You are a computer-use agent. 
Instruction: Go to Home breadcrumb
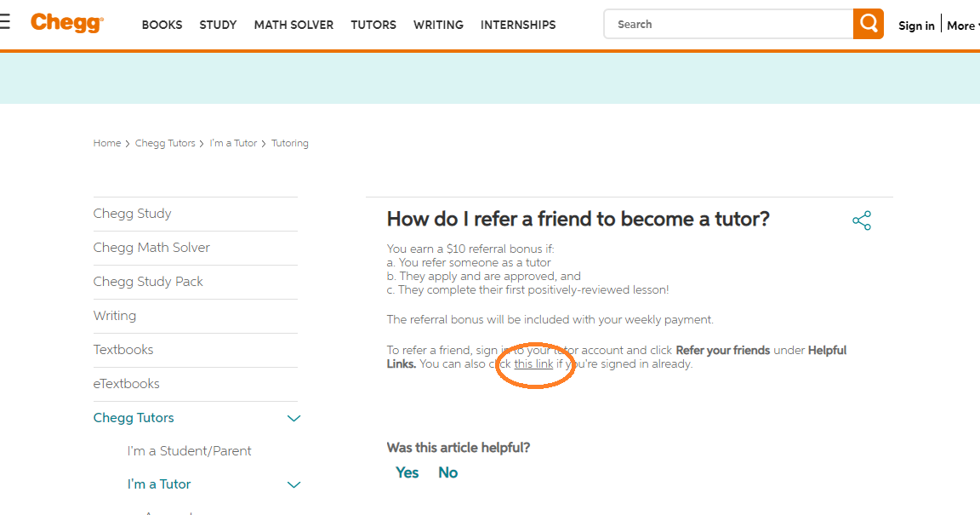[107, 143]
